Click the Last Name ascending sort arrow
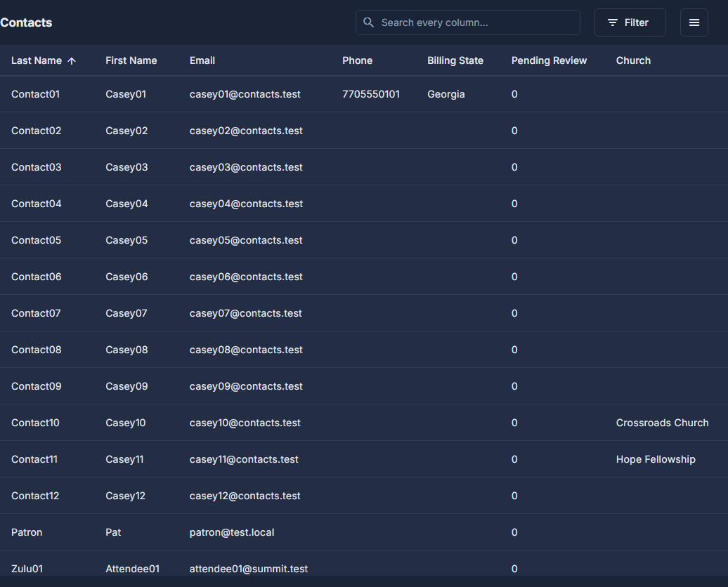The width and height of the screenshot is (728, 587). click(72, 61)
